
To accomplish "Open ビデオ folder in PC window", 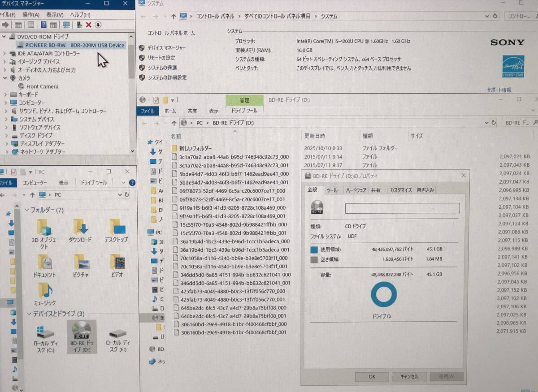I will pyautogui.click(x=117, y=266).
